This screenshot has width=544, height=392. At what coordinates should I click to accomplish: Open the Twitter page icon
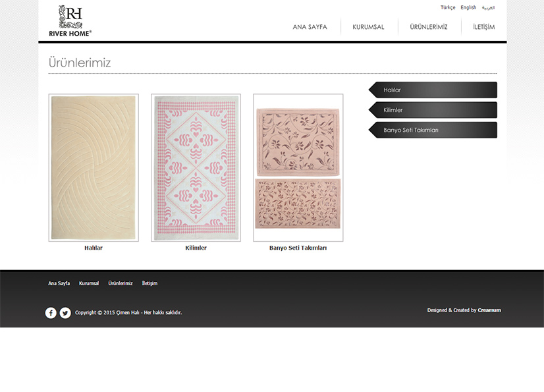(65, 313)
